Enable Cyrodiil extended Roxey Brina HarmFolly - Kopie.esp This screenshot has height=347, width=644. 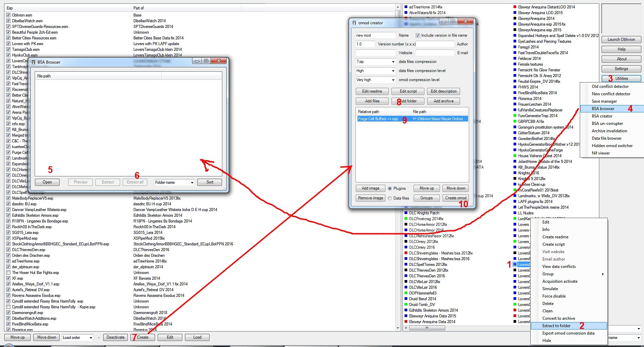[8, 307]
